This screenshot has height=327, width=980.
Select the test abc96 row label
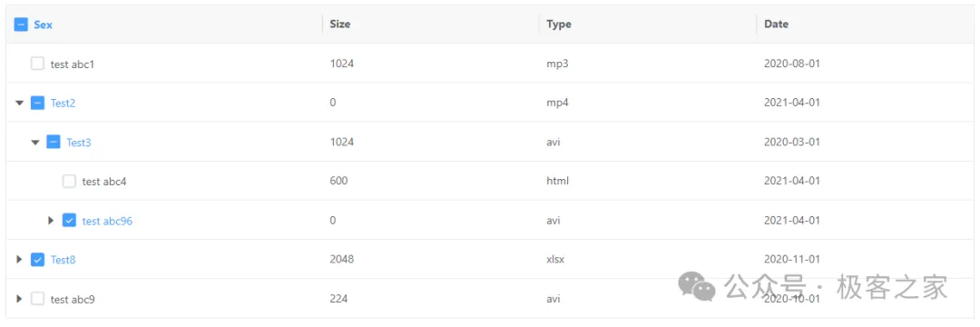pyautogui.click(x=107, y=221)
